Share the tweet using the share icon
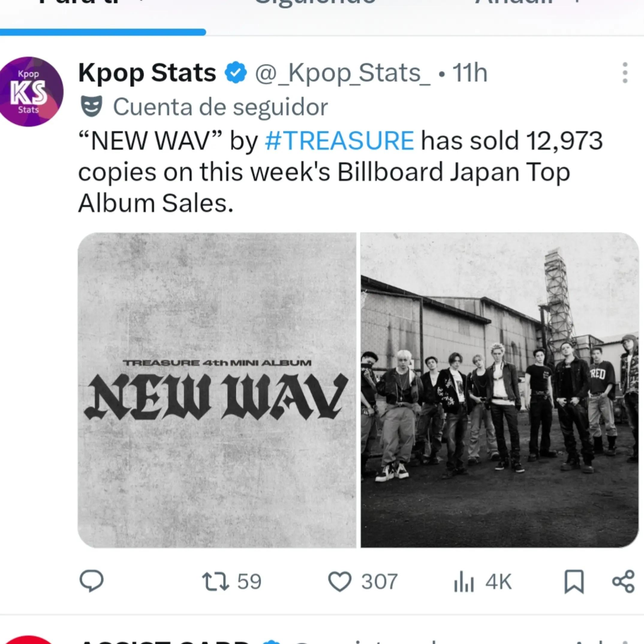This screenshot has height=644, width=644. click(623, 582)
